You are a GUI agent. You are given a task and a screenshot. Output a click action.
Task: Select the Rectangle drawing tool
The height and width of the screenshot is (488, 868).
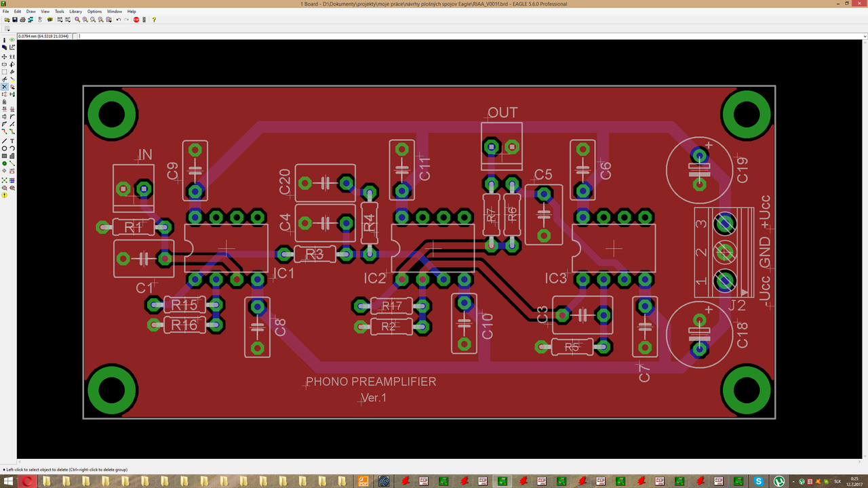tap(5, 156)
